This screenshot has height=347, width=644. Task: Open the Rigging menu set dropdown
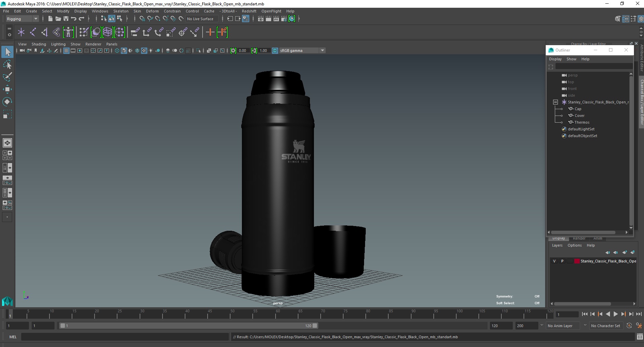[22, 19]
